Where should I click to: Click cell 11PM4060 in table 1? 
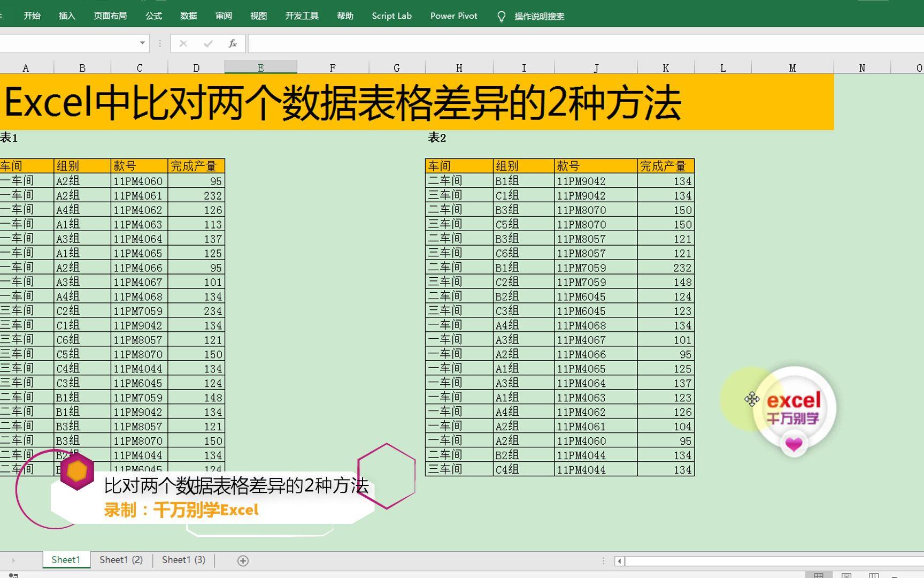[x=139, y=181]
